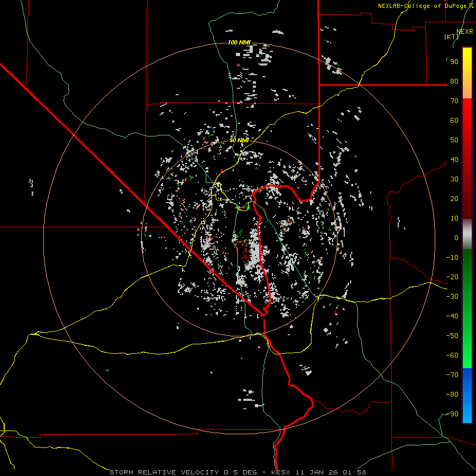This screenshot has height=476, width=476.
Task: Click the 10 value on the velocity scale
Action: coord(454,218)
